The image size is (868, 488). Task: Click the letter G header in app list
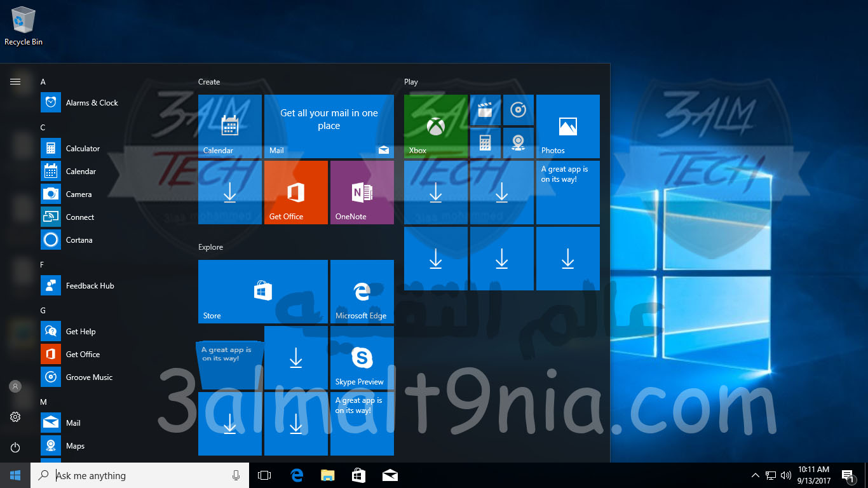43,311
